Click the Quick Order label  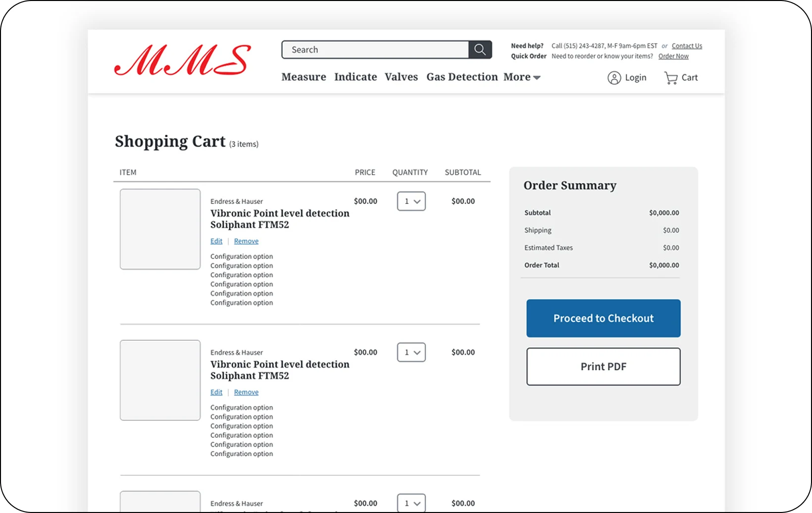(x=529, y=56)
